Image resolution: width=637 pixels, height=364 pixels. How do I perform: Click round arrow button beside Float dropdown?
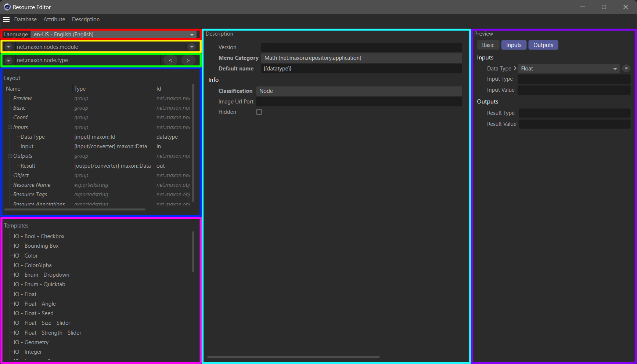(x=626, y=69)
